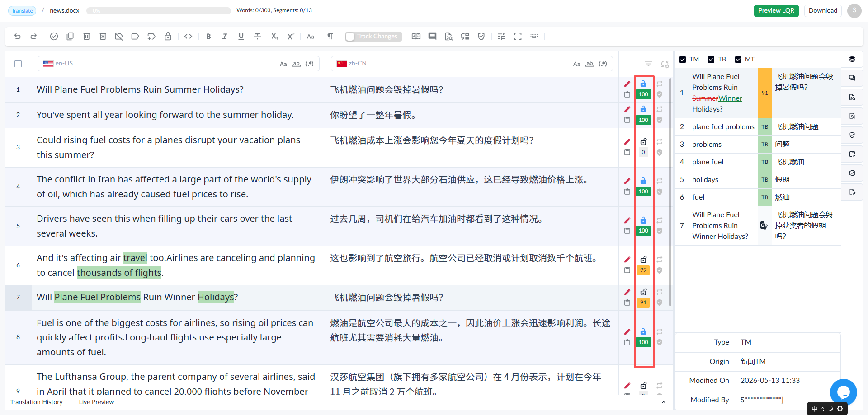This screenshot has width=868, height=415.
Task: Open the chat support bubble
Action: (843, 392)
